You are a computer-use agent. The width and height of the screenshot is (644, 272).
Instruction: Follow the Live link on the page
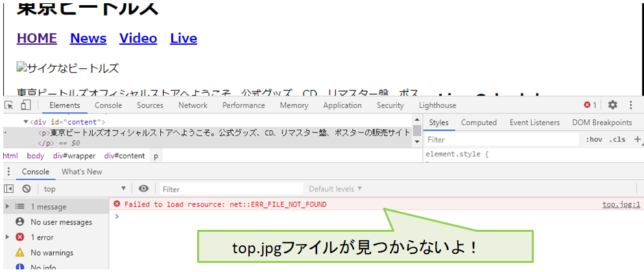tap(184, 38)
